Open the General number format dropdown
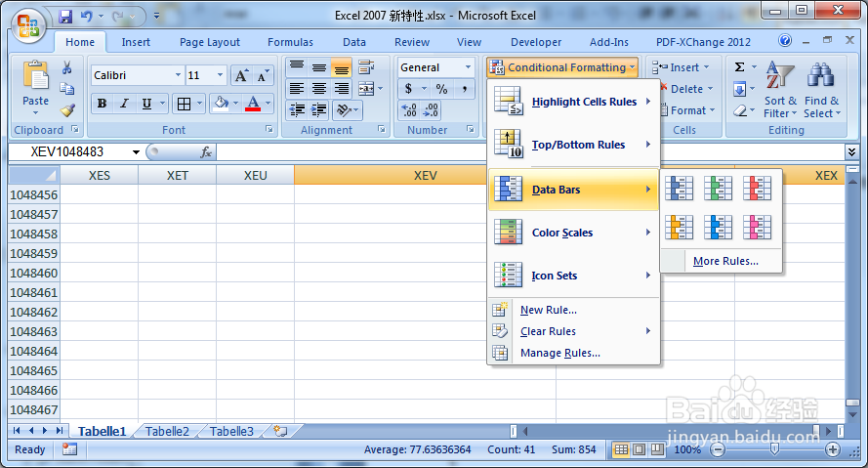Image resolution: width=868 pixels, height=468 pixels. [x=468, y=67]
